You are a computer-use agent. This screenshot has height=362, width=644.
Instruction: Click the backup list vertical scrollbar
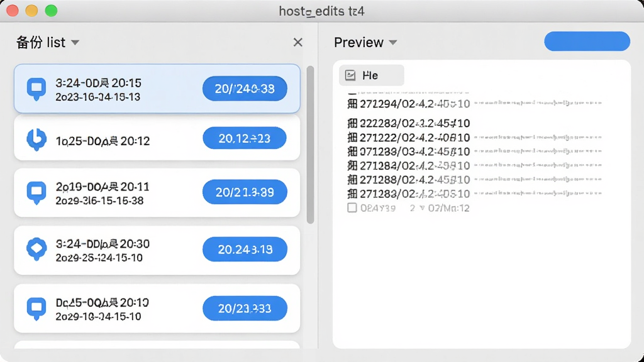point(311,145)
